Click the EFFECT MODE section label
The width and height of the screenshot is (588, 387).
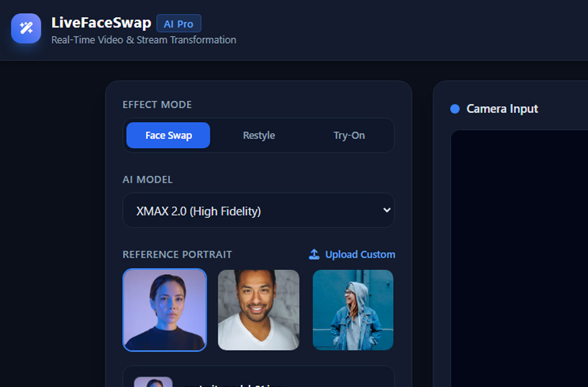(x=157, y=104)
